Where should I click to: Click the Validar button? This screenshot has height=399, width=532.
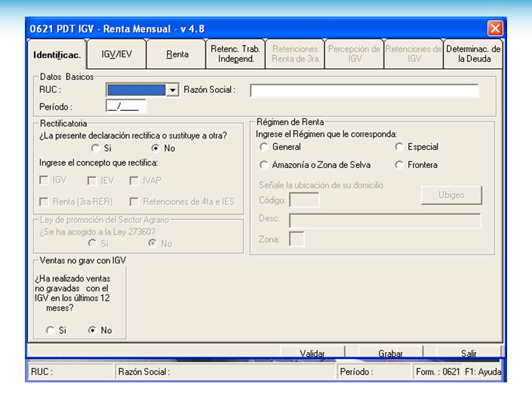tap(312, 352)
